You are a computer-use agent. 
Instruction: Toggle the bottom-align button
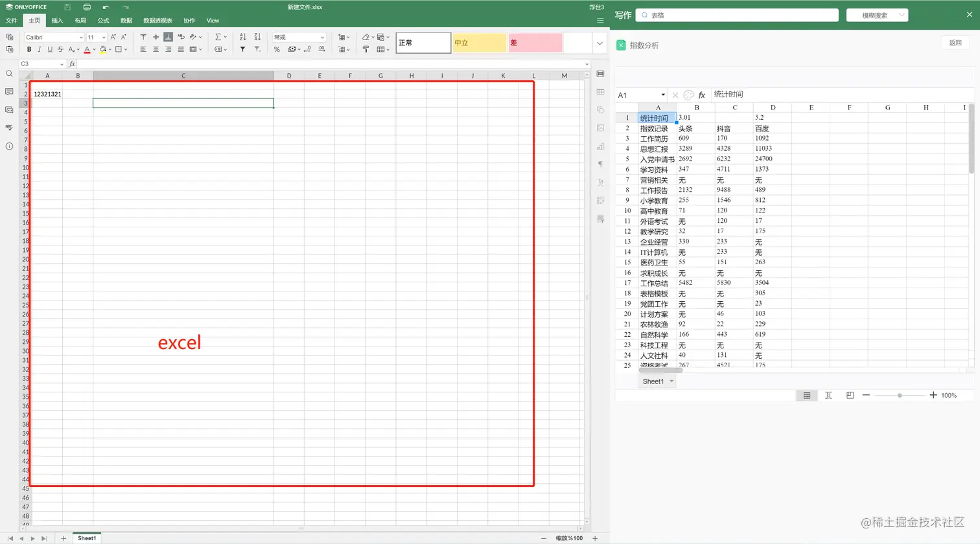point(168,38)
